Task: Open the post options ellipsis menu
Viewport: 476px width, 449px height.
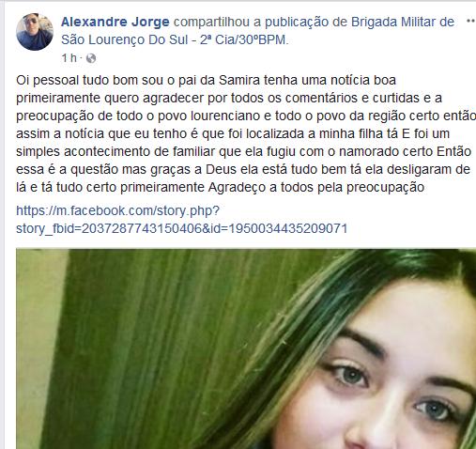Action: coord(470,21)
